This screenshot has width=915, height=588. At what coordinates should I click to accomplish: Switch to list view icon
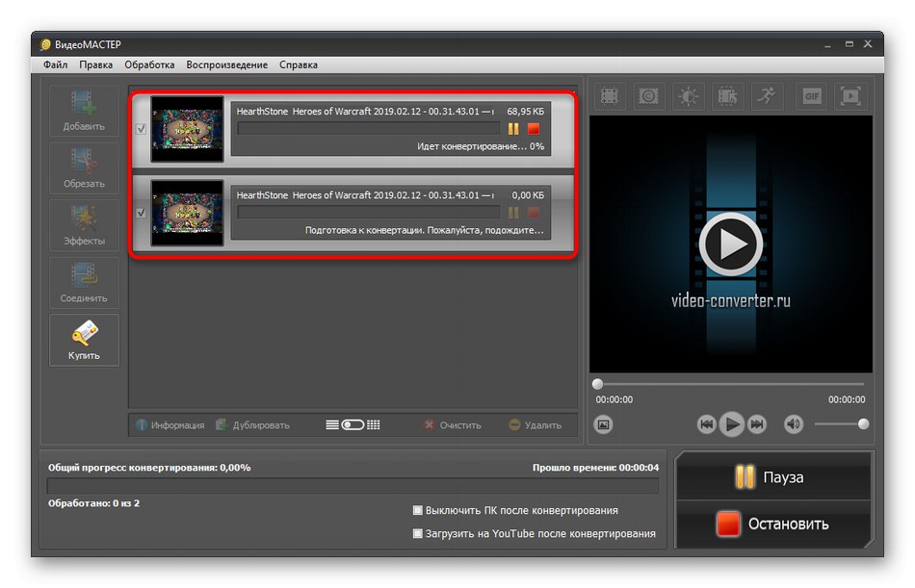coord(332,424)
